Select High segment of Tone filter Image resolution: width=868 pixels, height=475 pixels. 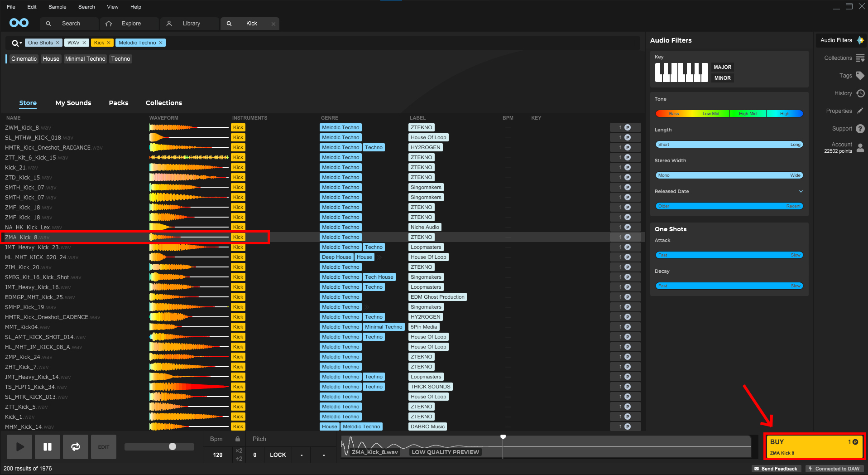(785, 114)
